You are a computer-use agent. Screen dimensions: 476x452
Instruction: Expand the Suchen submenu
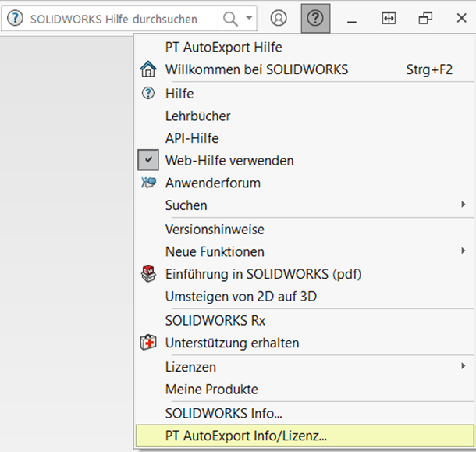(x=305, y=205)
